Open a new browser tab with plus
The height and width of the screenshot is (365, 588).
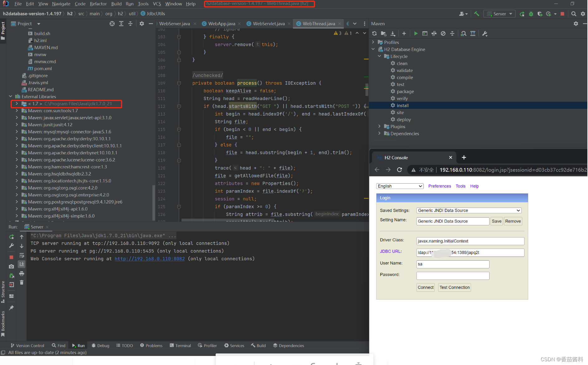(464, 158)
